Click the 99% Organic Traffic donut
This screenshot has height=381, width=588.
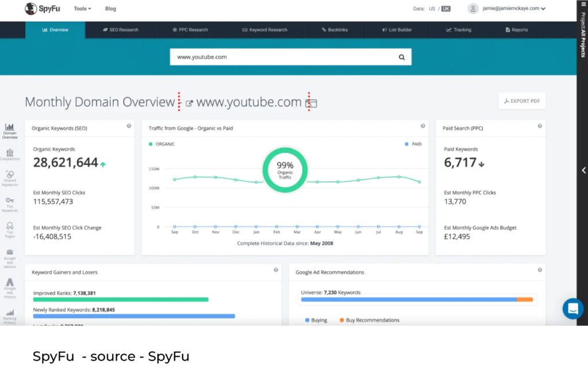coord(285,170)
